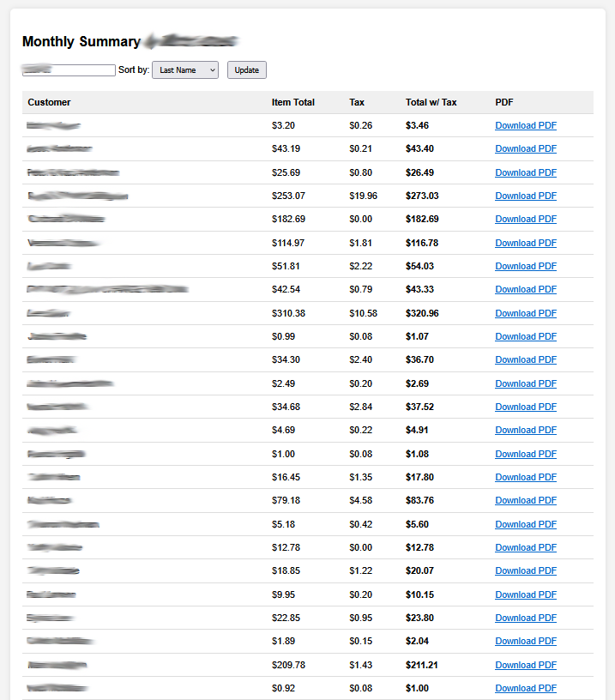Get the PDF for the $1.07 total row
Screen dimensions: 615x700
[526, 336]
